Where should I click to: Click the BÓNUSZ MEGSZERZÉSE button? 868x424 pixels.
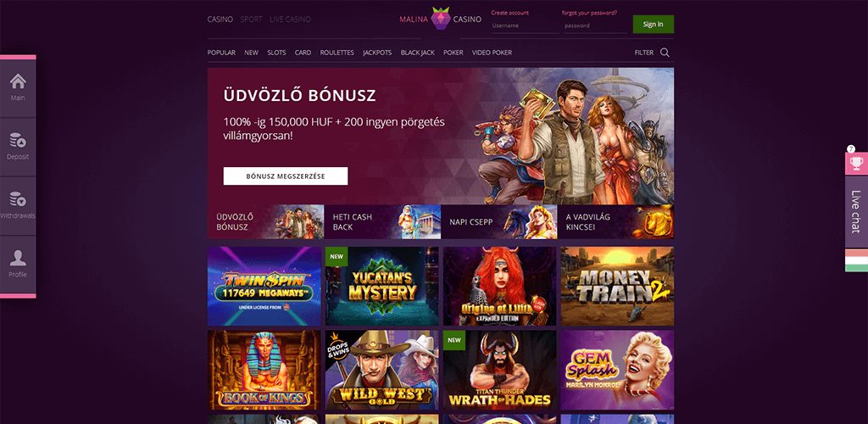286,176
